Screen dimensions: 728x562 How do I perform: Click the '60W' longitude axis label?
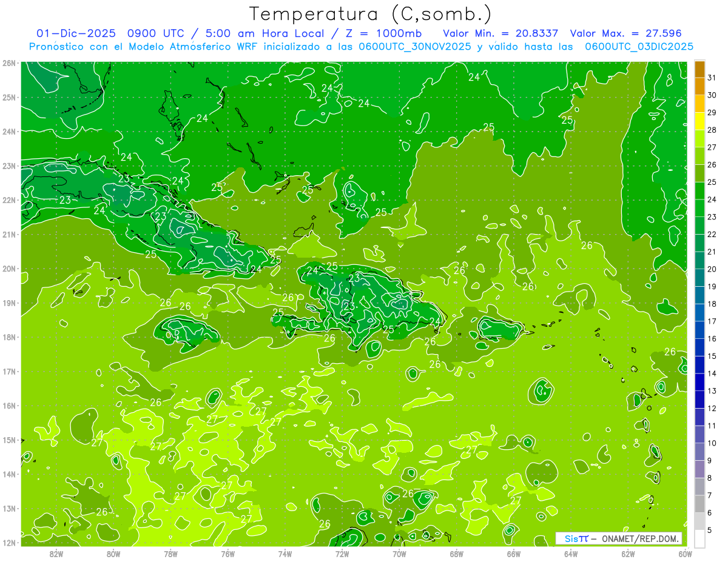(686, 554)
